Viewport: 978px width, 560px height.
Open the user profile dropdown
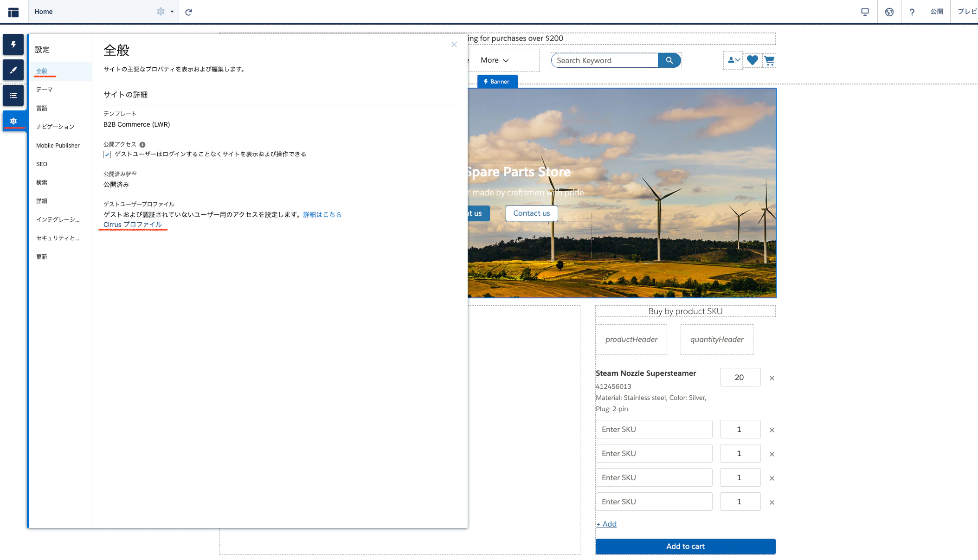733,60
